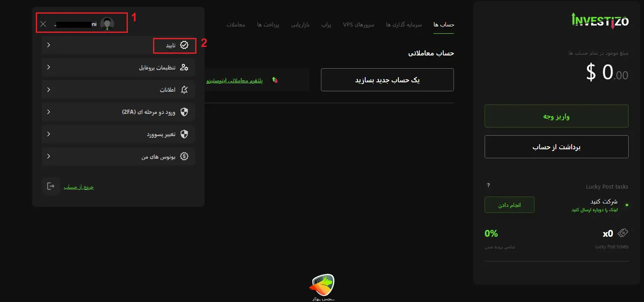Open the اعلانات notifications bell icon
This screenshot has width=644, height=302.
coord(184,89)
